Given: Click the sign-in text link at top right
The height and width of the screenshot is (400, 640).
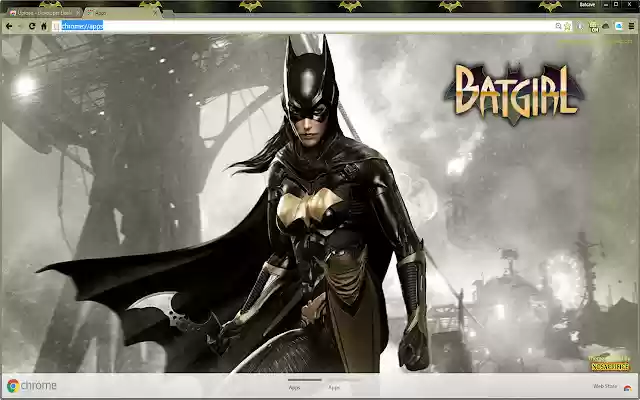Looking at the screenshot, I should [x=594, y=41].
